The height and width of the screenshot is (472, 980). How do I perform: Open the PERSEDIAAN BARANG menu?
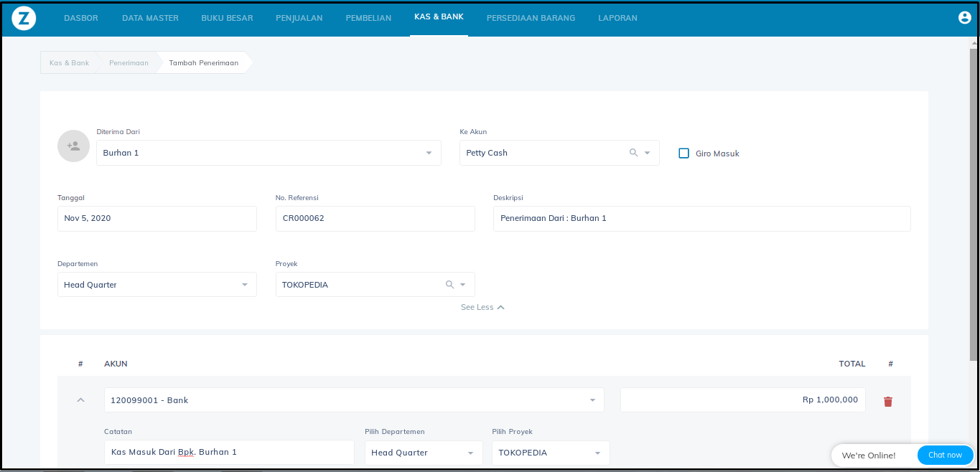(x=531, y=18)
